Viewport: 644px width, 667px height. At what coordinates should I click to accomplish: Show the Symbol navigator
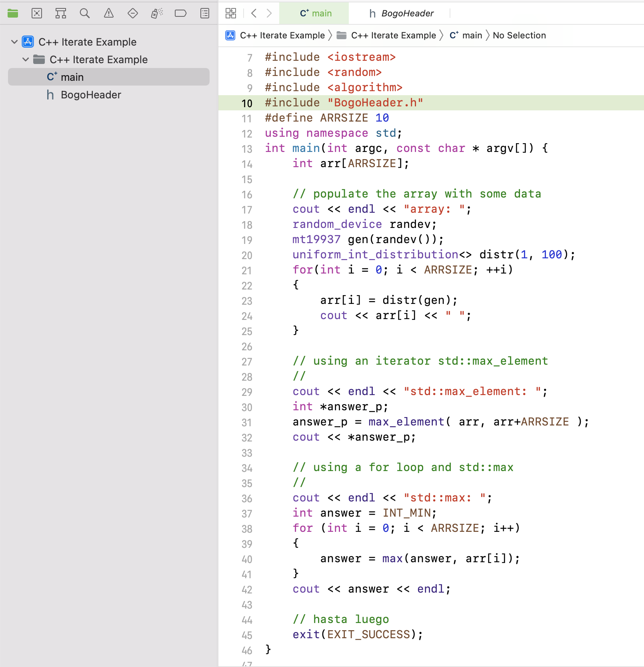(x=61, y=14)
